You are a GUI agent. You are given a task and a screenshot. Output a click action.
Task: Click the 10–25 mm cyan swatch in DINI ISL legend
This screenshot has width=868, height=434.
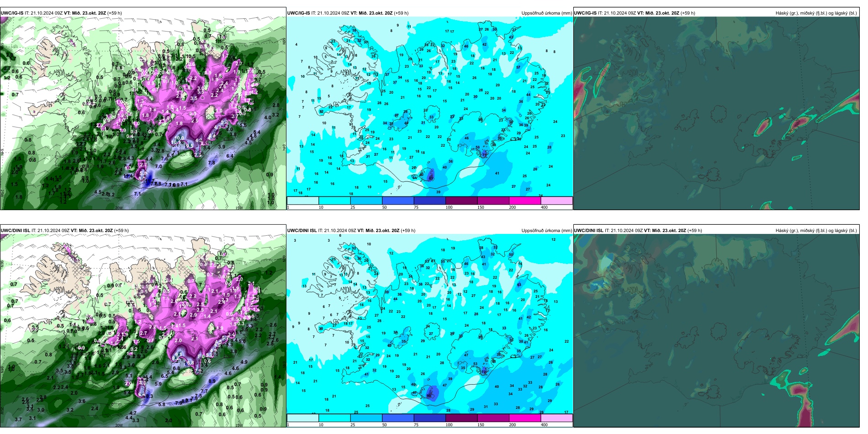(334, 418)
